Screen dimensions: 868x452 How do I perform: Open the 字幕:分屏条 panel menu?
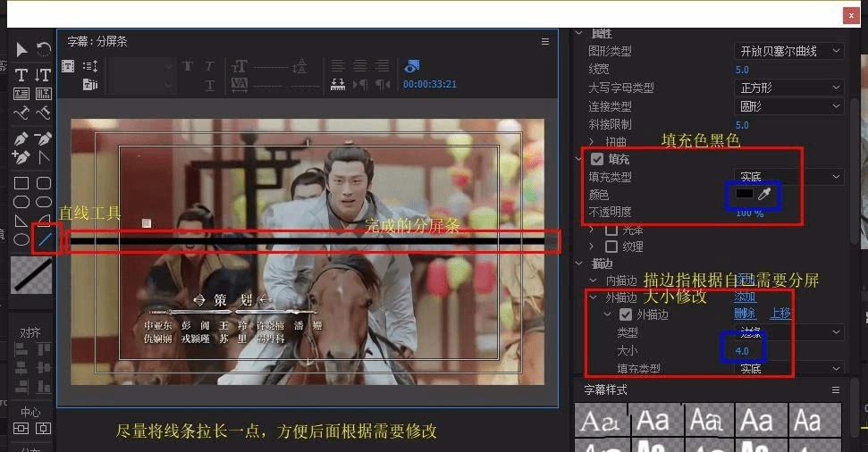point(545,41)
